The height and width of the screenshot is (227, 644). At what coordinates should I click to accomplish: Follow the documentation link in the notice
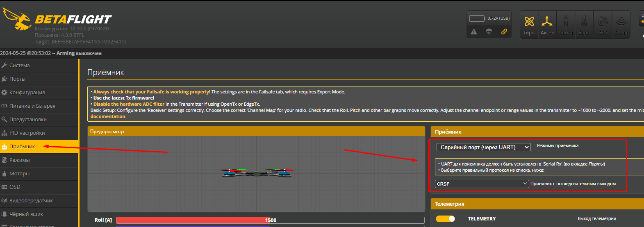click(x=108, y=116)
